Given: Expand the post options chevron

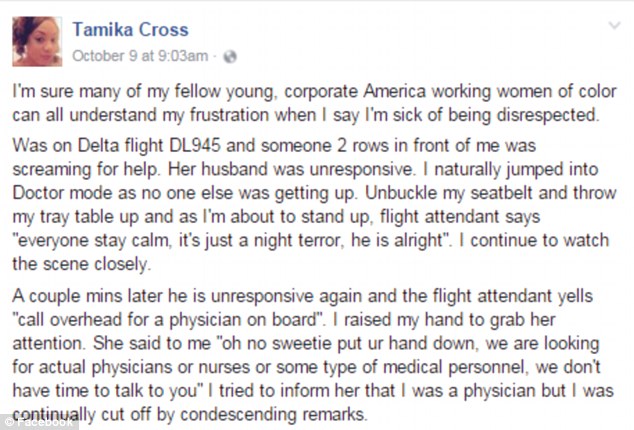Looking at the screenshot, I should pyautogui.click(x=615, y=26).
